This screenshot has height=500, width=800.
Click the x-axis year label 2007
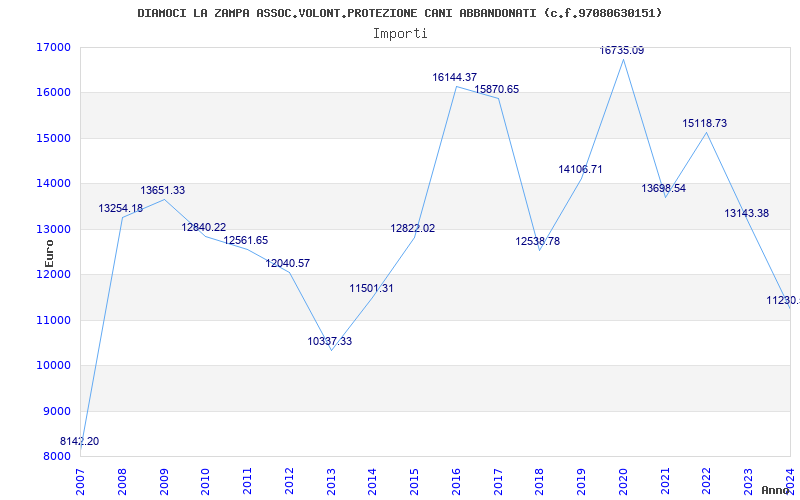[81, 481]
